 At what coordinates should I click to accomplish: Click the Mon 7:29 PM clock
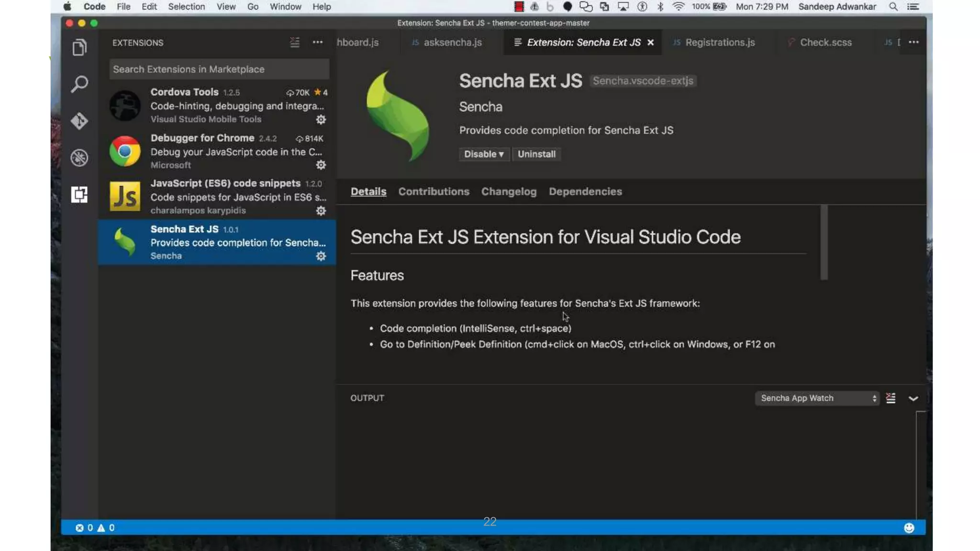762,7
